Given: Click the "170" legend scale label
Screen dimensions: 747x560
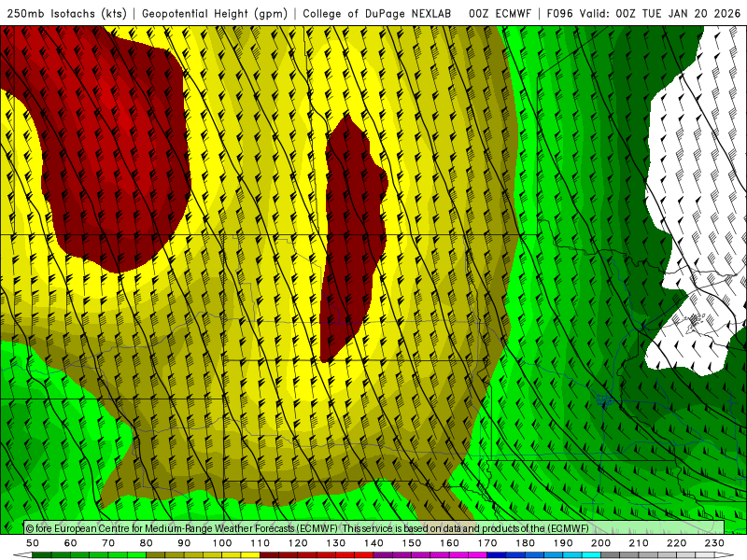Looking at the screenshot, I should 487,543.
